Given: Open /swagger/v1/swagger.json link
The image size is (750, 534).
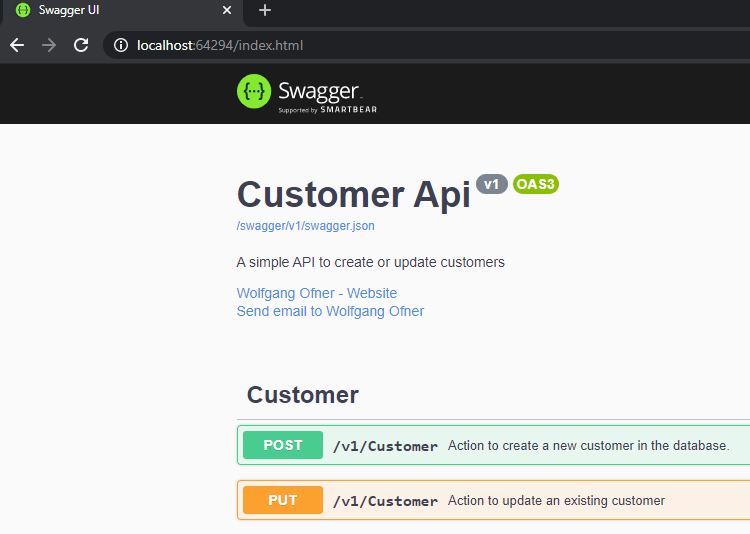Looking at the screenshot, I should (x=306, y=226).
